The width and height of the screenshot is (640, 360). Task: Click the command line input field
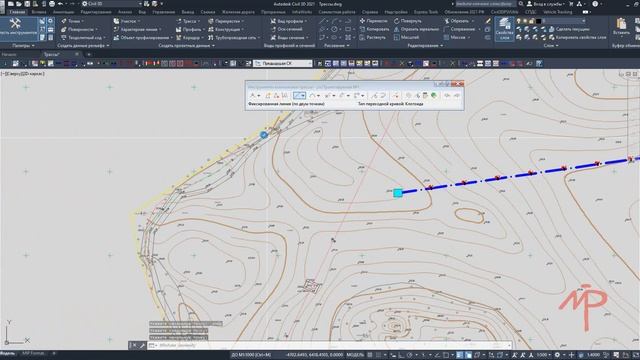coord(331,345)
